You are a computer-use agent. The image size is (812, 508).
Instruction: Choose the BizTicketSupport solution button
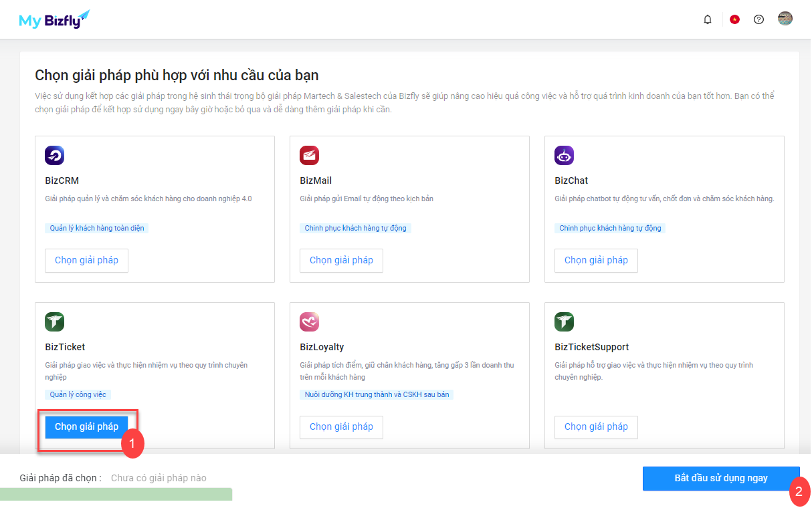pos(596,427)
